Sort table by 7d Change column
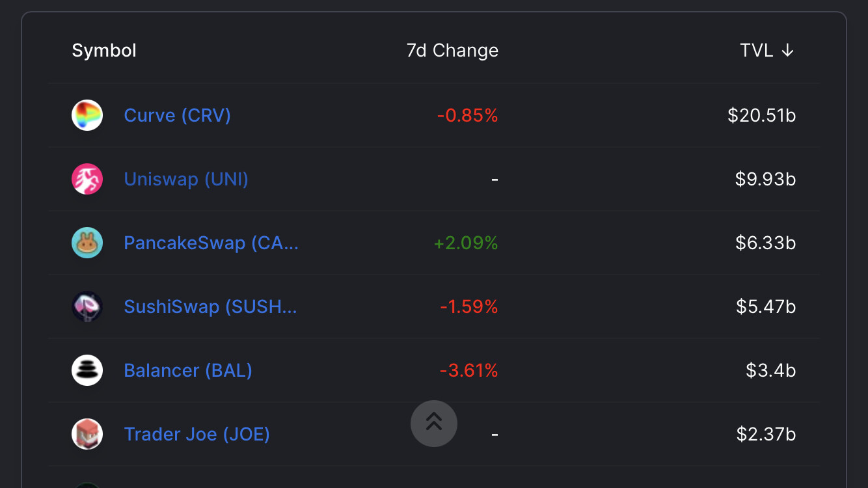 pos(452,51)
